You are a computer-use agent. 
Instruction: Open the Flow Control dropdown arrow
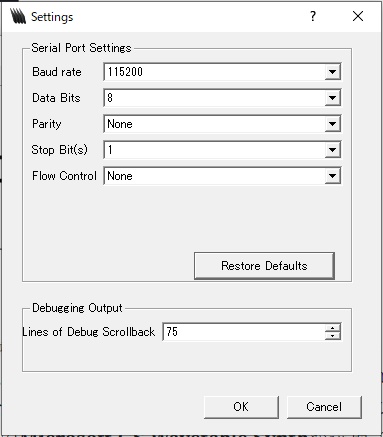pos(332,176)
